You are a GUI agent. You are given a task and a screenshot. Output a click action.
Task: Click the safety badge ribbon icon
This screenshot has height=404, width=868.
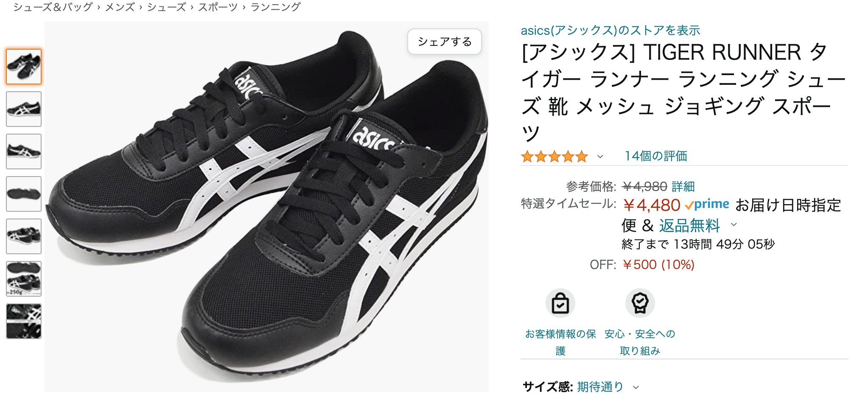coord(640,303)
